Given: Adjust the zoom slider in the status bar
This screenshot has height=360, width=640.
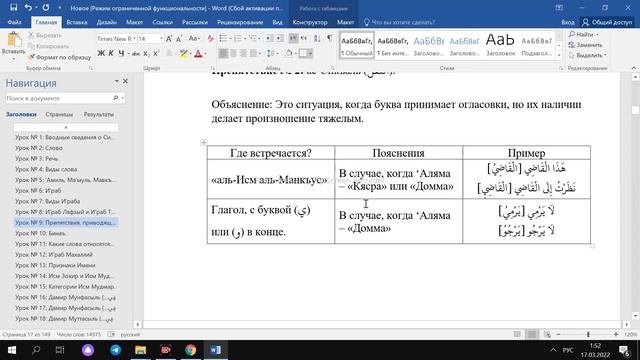Looking at the screenshot, I should click(x=588, y=334).
